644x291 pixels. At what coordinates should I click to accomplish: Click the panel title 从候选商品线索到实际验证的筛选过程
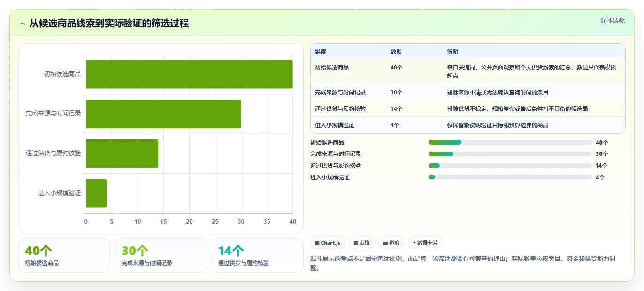pyautogui.click(x=109, y=23)
